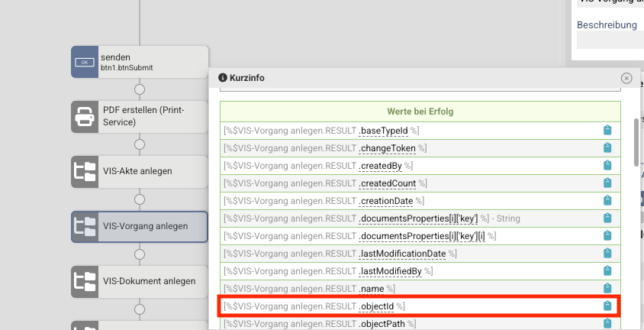Copy the .objectPath placeholder via clipboard icon
644x330 pixels.
tap(607, 323)
